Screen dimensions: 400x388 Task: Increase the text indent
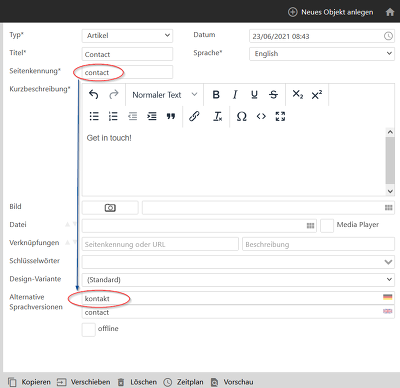tap(152, 116)
